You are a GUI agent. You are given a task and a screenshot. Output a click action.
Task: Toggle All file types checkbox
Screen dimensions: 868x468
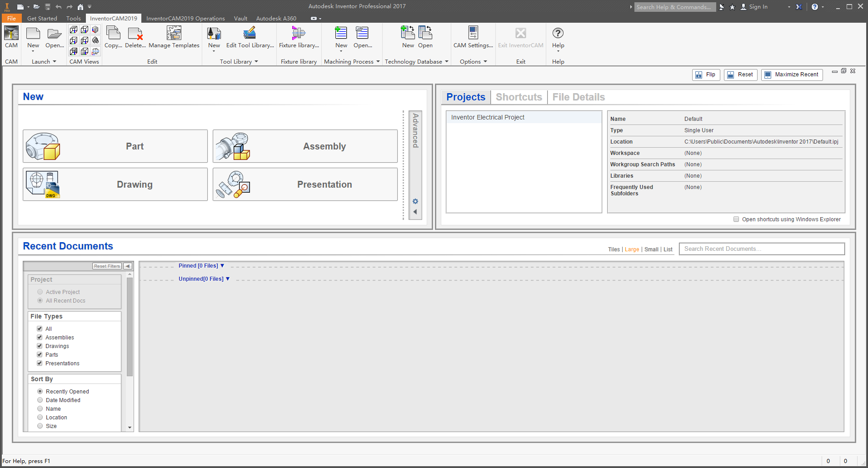pyautogui.click(x=40, y=329)
